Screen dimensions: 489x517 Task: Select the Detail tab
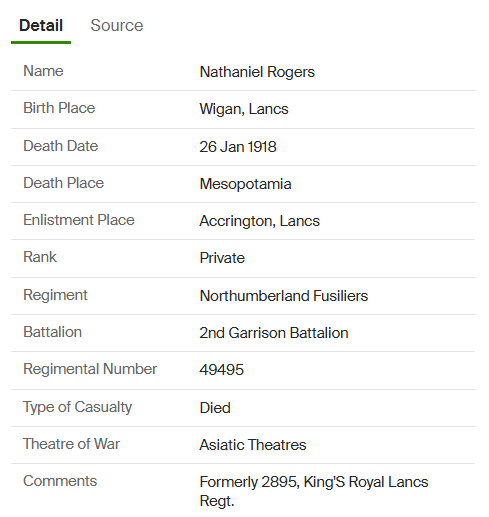[x=41, y=25]
